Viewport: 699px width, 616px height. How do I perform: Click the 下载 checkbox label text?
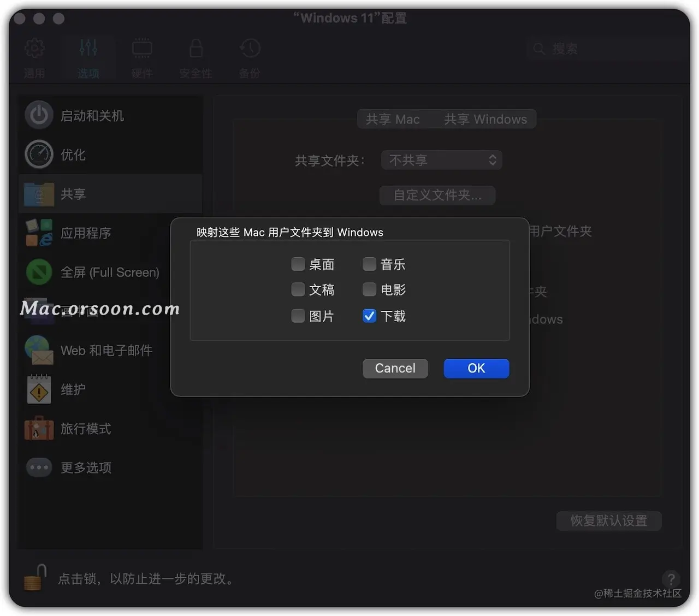[393, 316]
